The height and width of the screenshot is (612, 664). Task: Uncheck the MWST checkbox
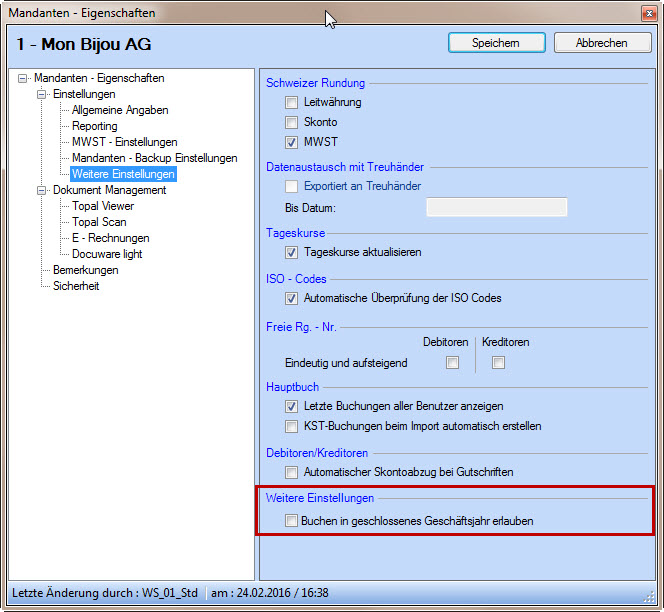[x=291, y=142]
